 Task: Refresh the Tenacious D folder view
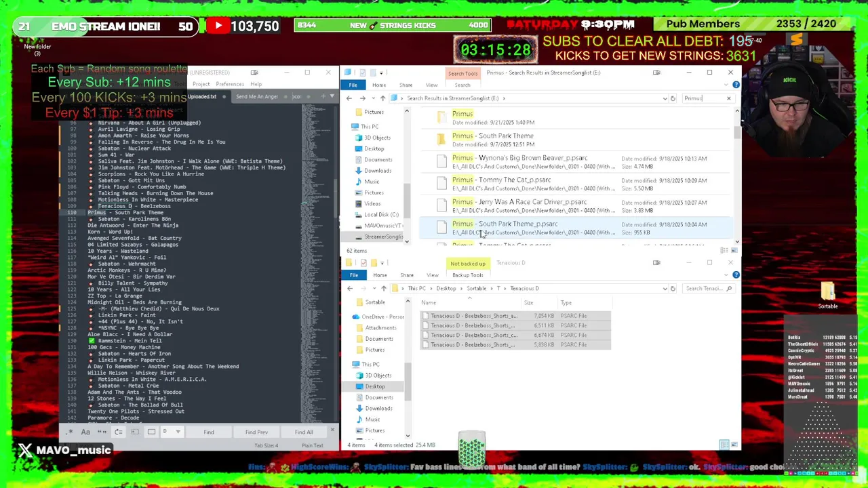(673, 289)
